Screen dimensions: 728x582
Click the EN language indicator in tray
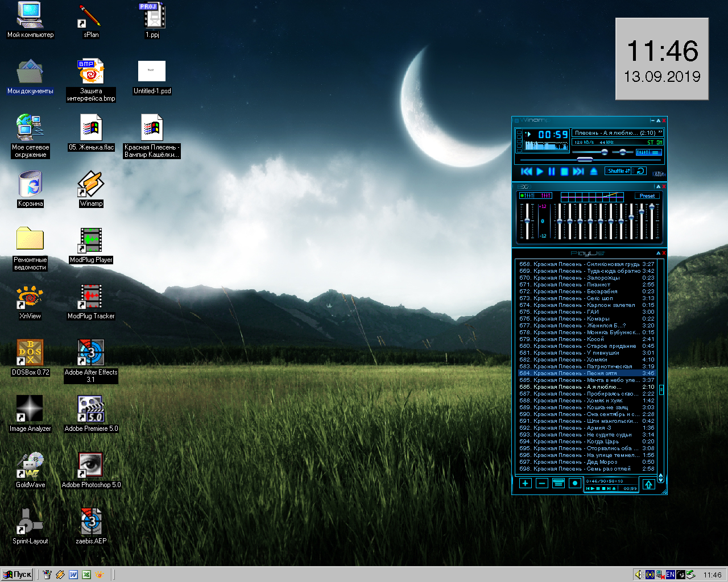pyautogui.click(x=671, y=575)
